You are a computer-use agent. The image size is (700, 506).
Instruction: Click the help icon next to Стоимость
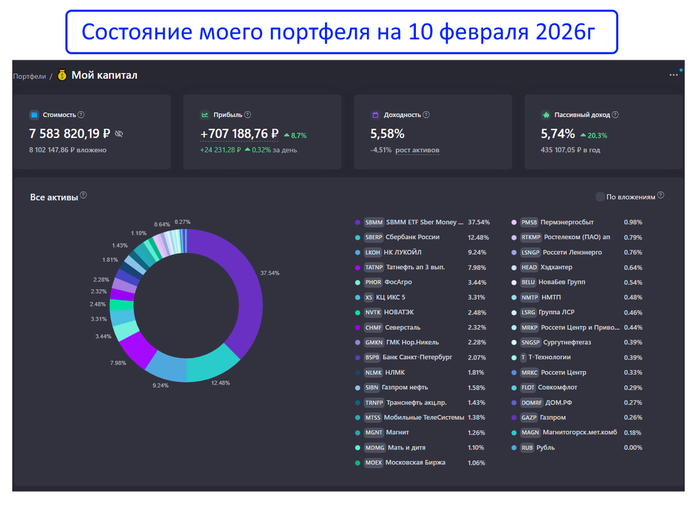click(80, 115)
